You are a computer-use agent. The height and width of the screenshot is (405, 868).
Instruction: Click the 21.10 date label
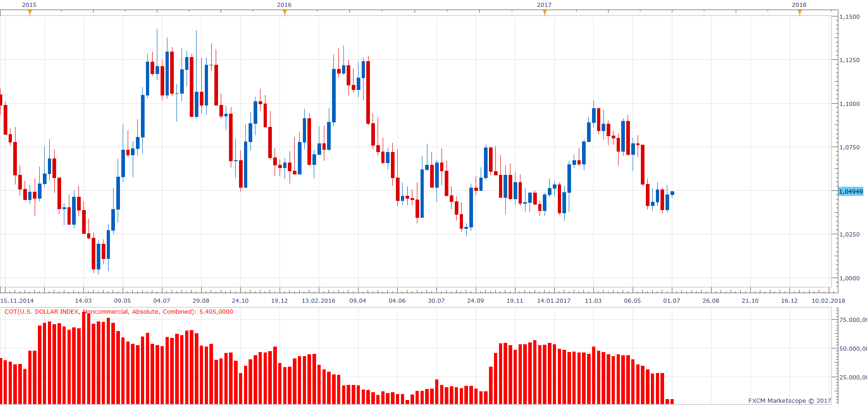[750, 300]
